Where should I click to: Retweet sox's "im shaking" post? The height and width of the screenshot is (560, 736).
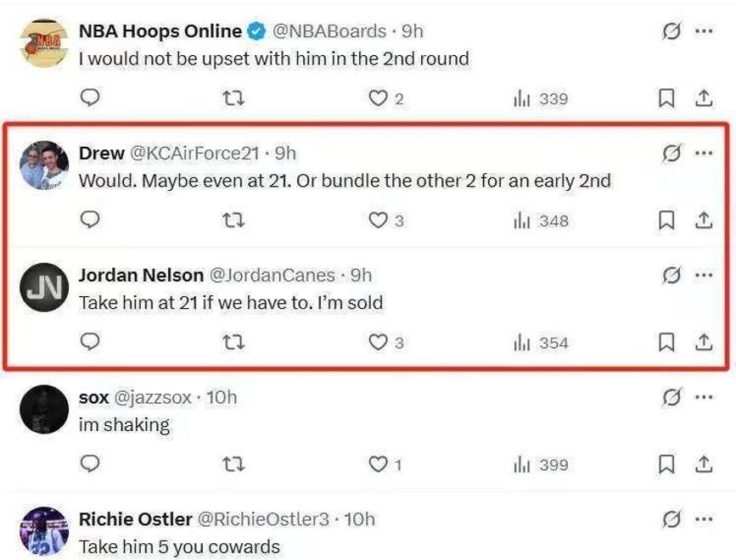click(233, 464)
